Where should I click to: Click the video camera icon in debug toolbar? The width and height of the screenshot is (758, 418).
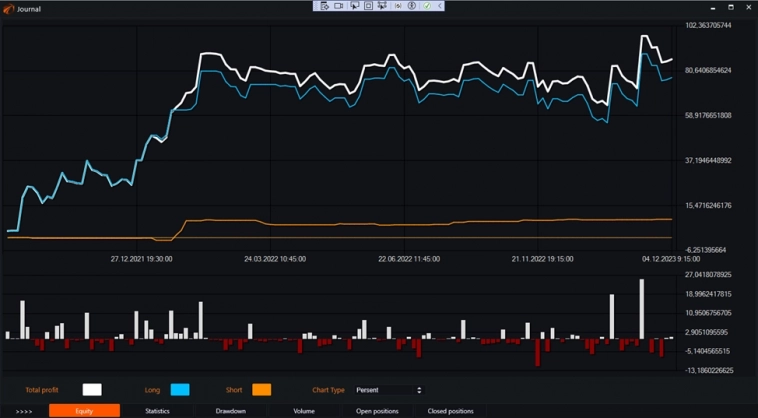coord(338,6)
